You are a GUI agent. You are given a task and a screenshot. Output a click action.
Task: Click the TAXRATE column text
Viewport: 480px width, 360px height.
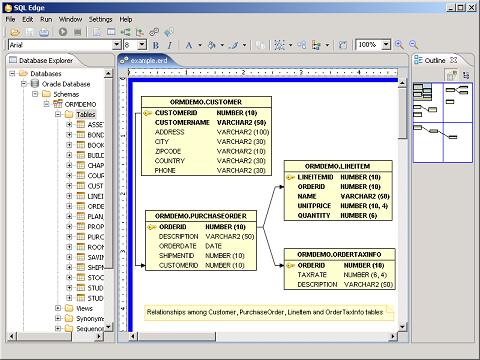tap(312, 275)
